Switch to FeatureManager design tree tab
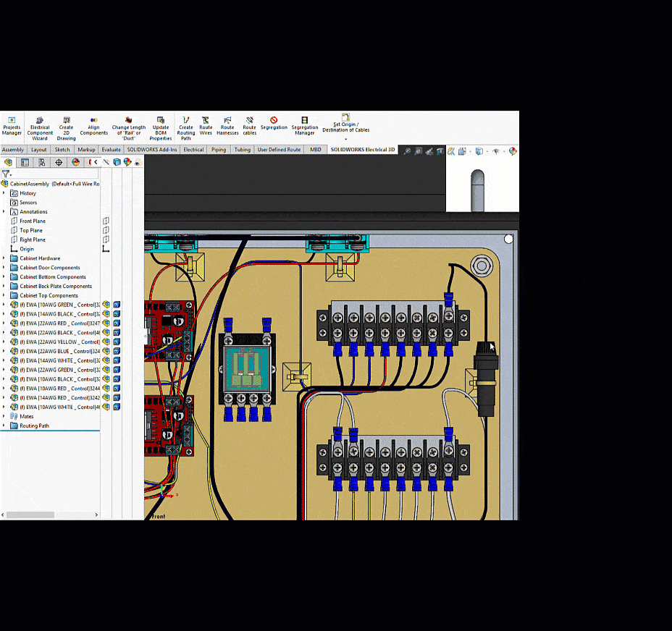The height and width of the screenshot is (631, 672). [8, 162]
